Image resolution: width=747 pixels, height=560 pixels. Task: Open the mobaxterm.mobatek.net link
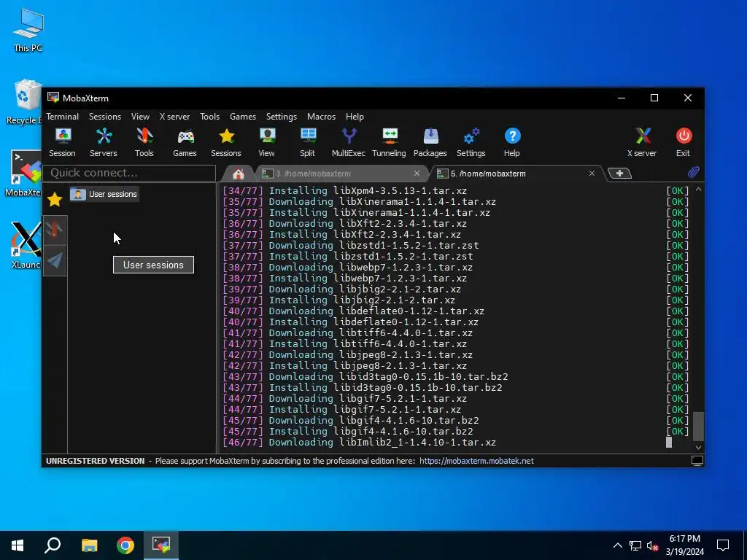pyautogui.click(x=476, y=461)
